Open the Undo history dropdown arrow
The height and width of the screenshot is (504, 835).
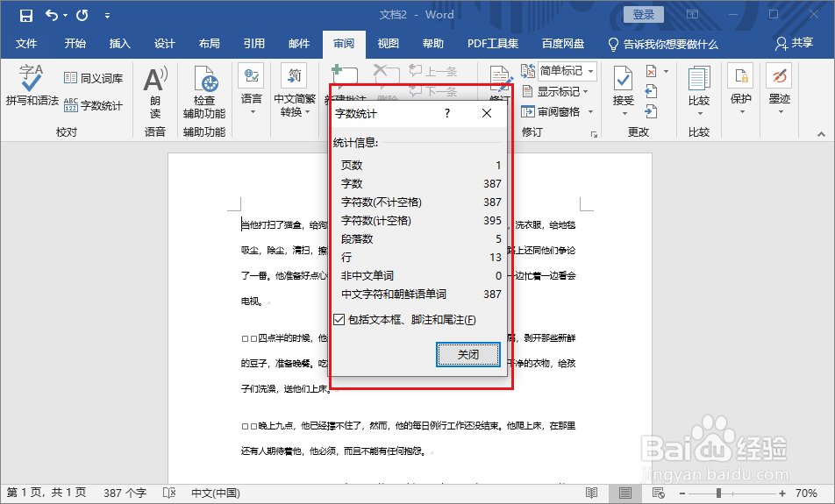click(x=65, y=15)
